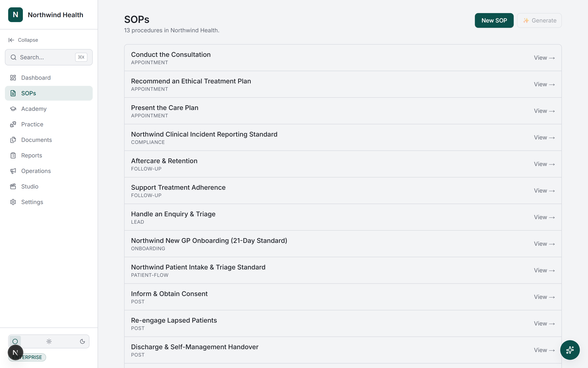
Task: Click the Documents files icon
Action: (x=13, y=140)
